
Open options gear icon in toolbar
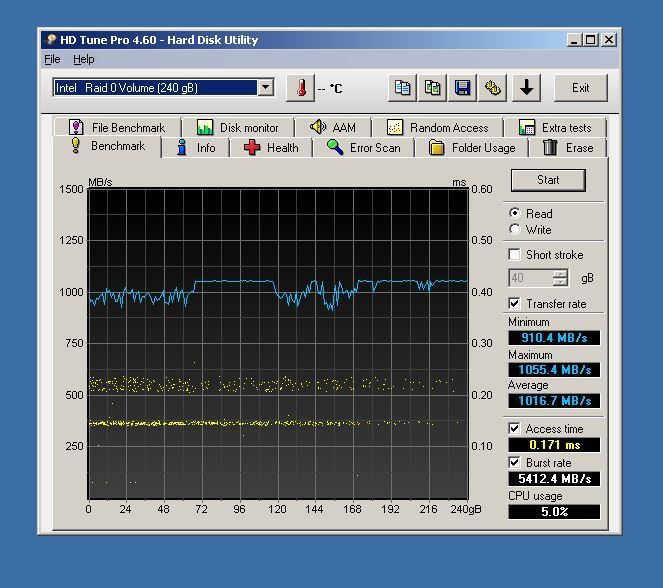coord(492,88)
